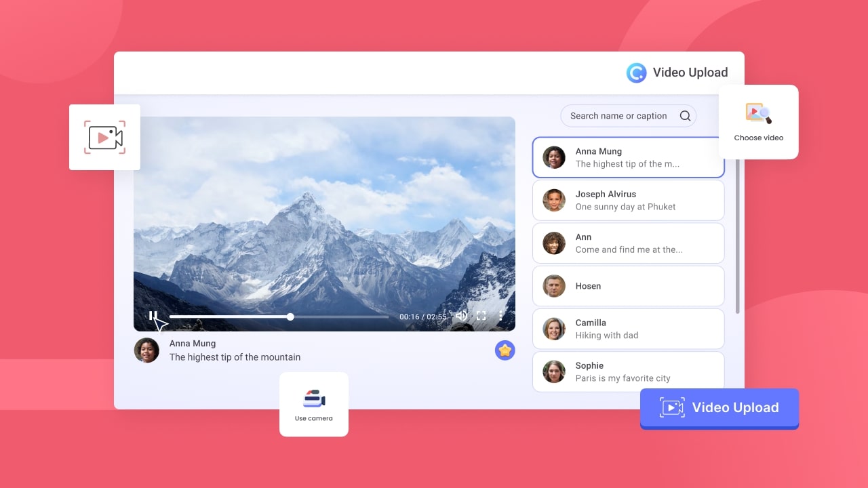
Task: Select the Anna Mung entry in the list
Action: pyautogui.click(x=628, y=157)
